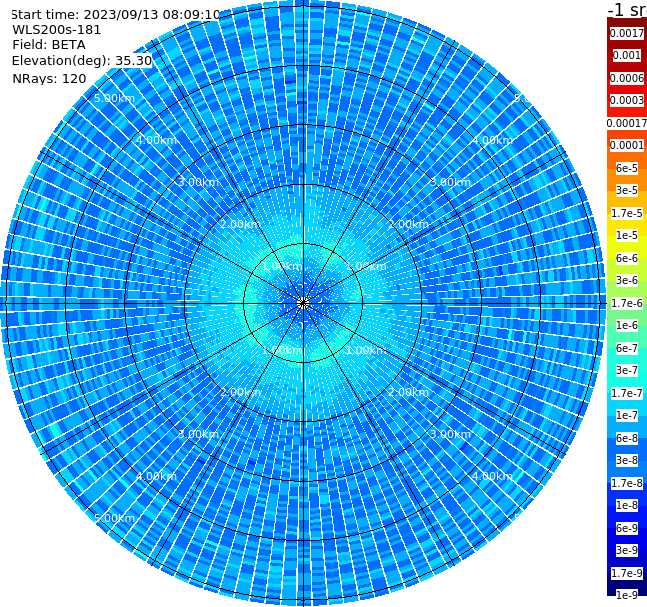The height and width of the screenshot is (607, 647).
Task: Pick the 2.00km ring label in lower-right quadrant
Action: [x=408, y=392]
